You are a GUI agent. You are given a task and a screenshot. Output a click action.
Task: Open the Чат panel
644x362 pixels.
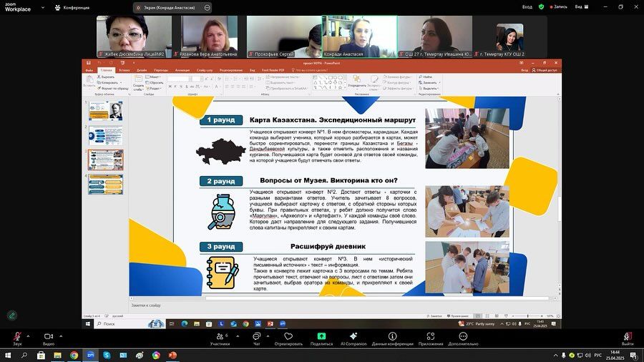click(x=256, y=337)
